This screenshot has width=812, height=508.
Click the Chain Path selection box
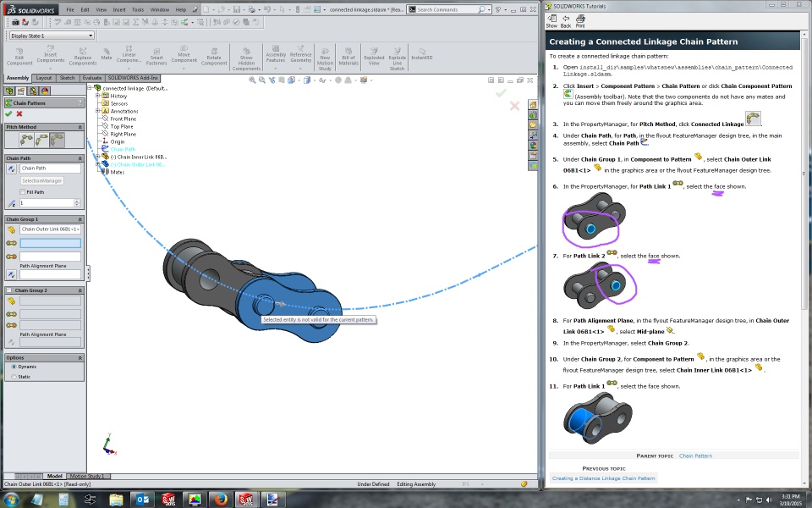50,168
